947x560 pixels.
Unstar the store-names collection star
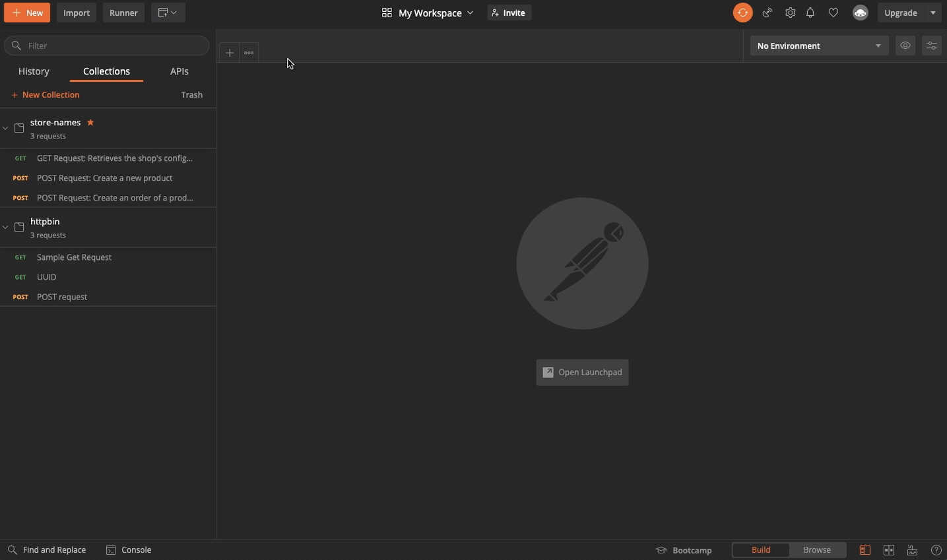pos(90,123)
